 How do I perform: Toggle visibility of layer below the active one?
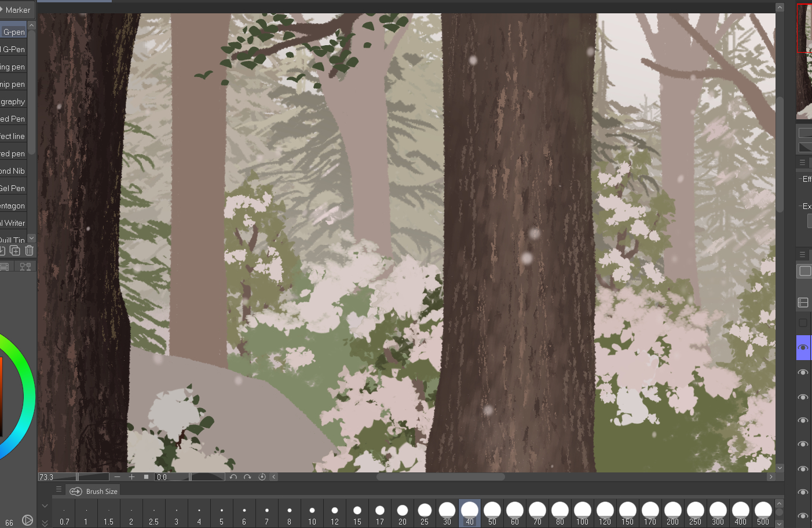803,372
